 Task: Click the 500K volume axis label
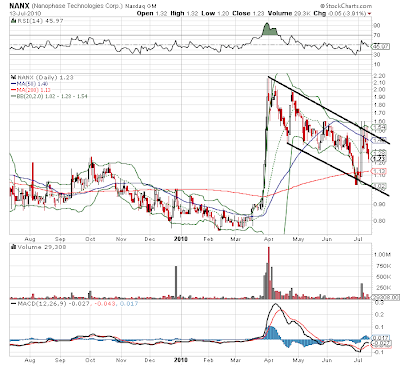click(x=382, y=277)
